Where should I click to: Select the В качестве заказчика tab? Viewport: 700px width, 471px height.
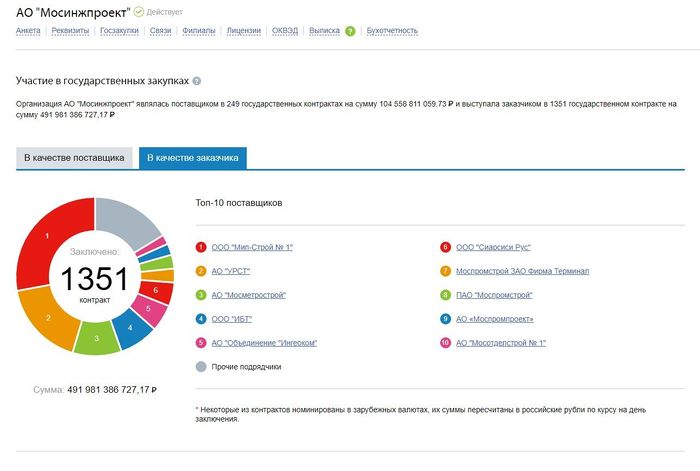193,158
